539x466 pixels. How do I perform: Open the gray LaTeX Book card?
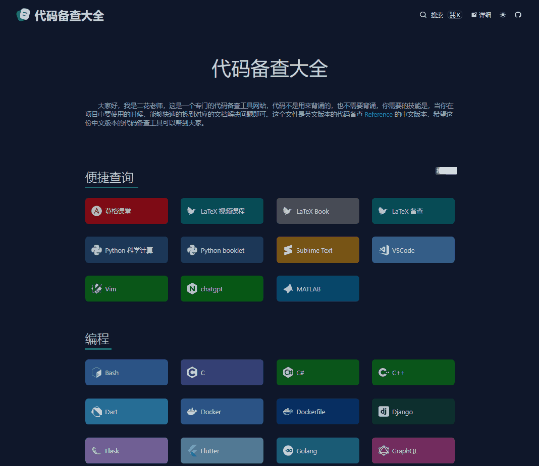(x=318, y=211)
